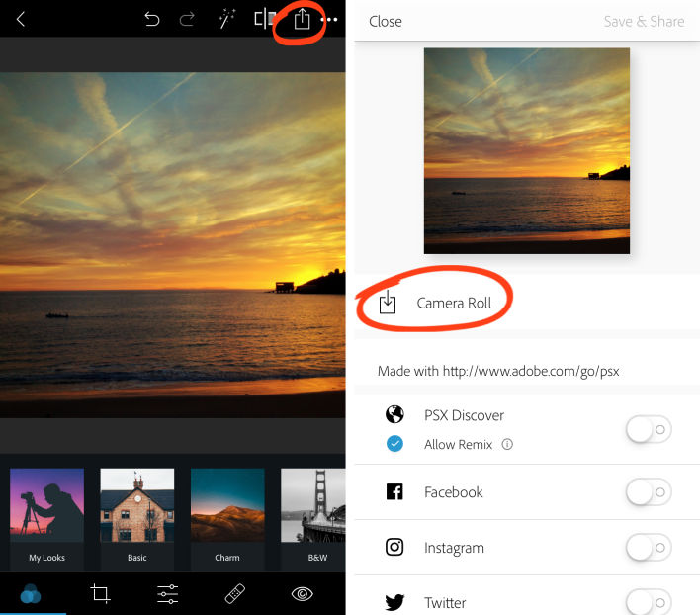Viewport: 700px width, 615px height.
Task: Tap the auto-enhance magic wand
Action: click(x=227, y=19)
